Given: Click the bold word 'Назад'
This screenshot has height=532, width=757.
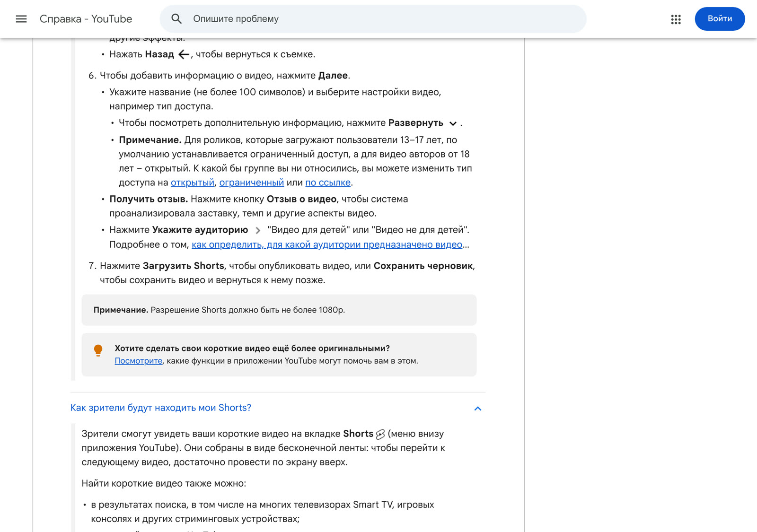Looking at the screenshot, I should 159,54.
